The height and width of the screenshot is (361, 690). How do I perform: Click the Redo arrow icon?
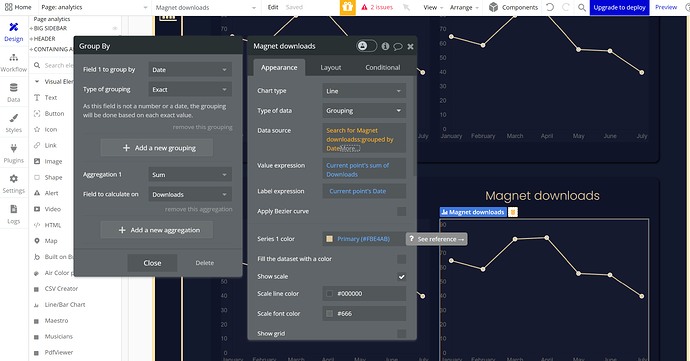[x=566, y=7]
